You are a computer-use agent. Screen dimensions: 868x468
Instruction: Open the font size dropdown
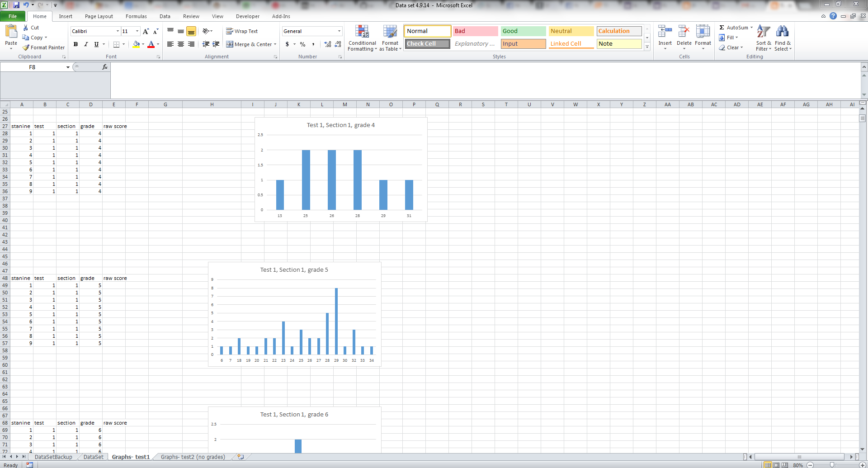click(137, 31)
